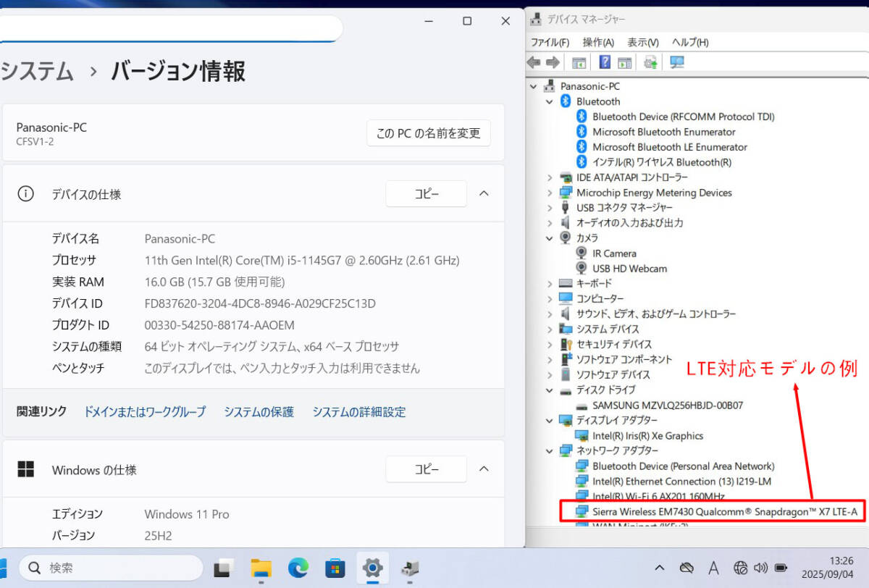Collapse the Windows の仕様 section chevron
869x588 pixels.
(484, 469)
